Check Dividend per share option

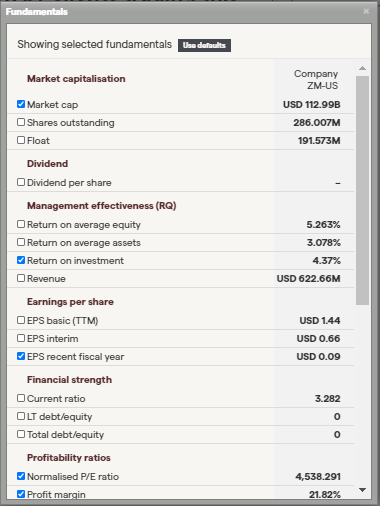21,182
